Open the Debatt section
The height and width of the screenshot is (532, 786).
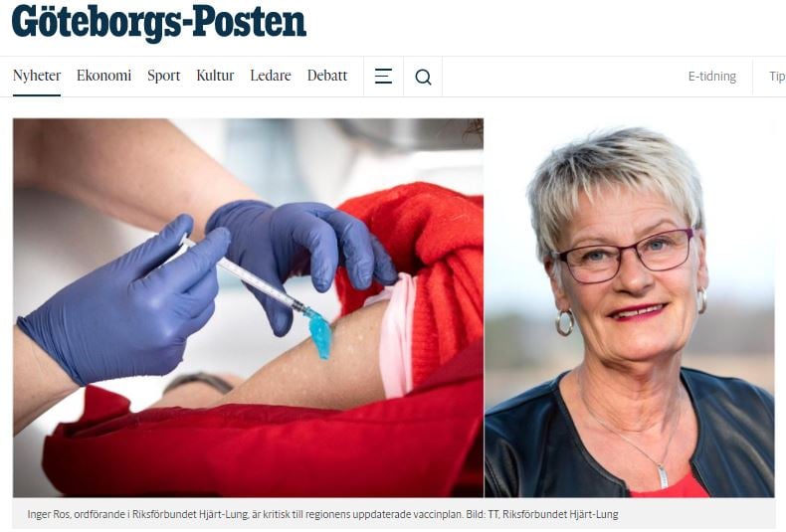pyautogui.click(x=327, y=76)
